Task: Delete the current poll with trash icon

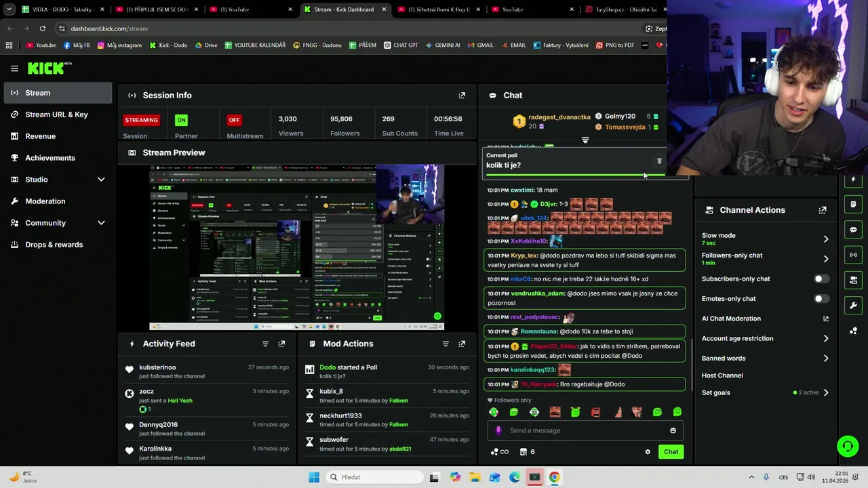Action: 659,161
